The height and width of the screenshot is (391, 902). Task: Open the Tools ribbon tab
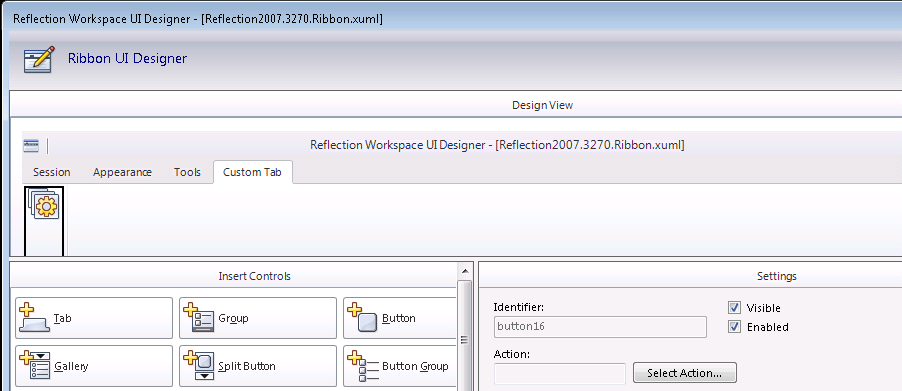188,172
